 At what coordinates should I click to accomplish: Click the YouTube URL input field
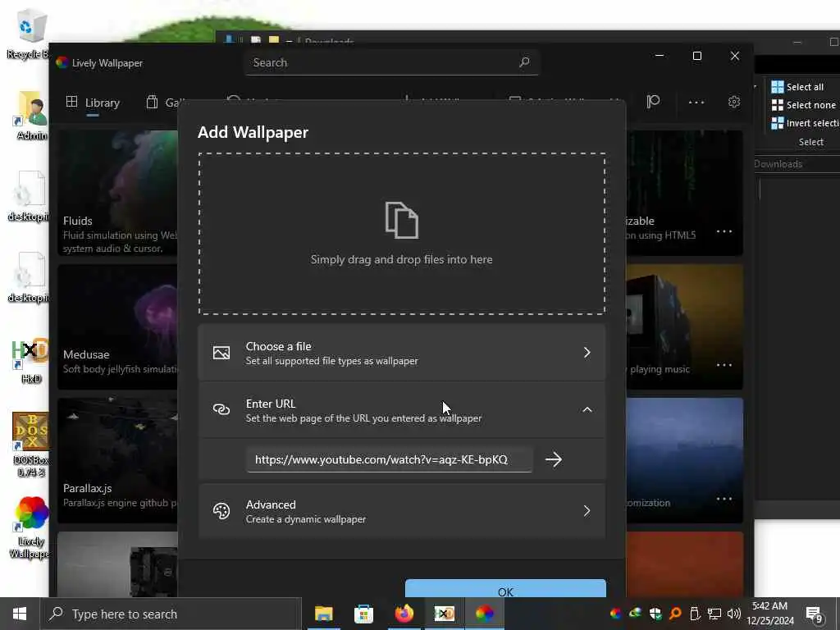click(x=390, y=459)
